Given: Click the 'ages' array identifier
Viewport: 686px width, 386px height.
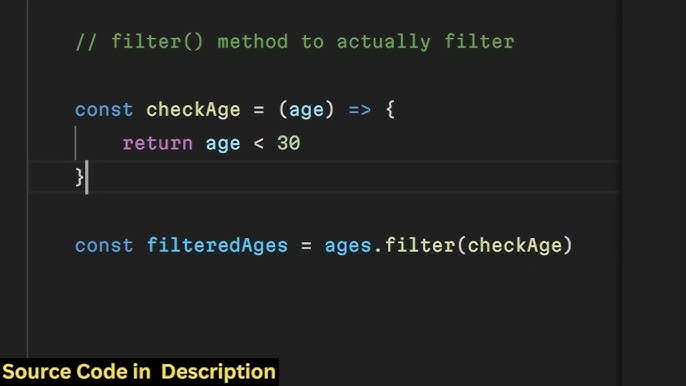Looking at the screenshot, I should click(348, 246).
